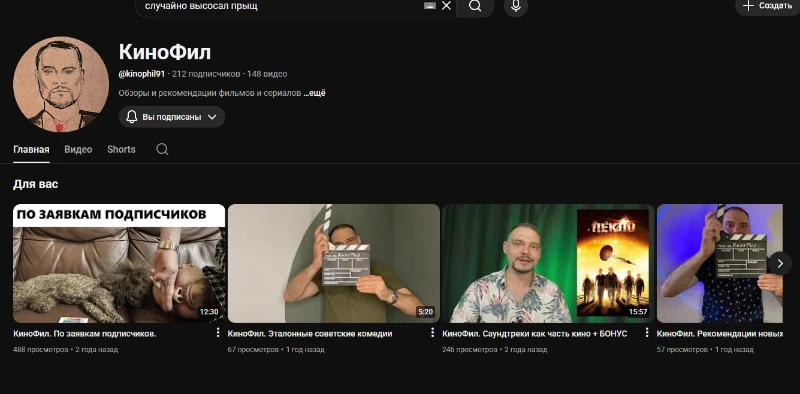The image size is (800, 394).
Task: Clear the search field with the X icon
Action: [x=446, y=6]
